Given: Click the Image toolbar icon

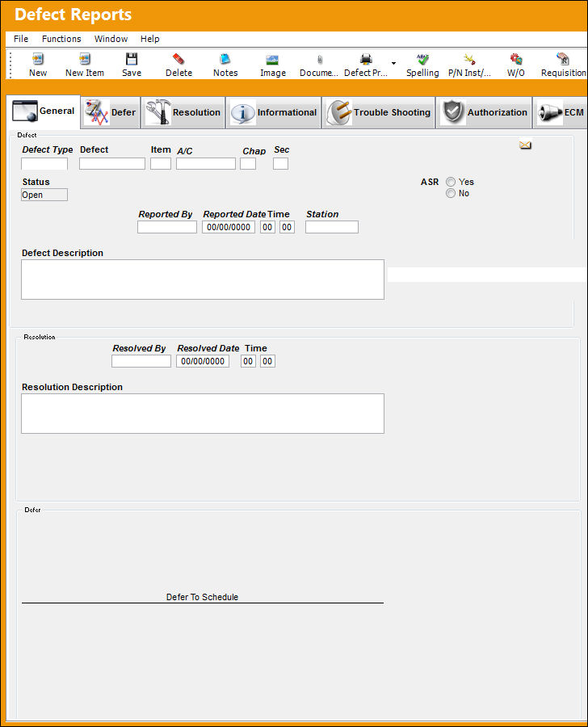Looking at the screenshot, I should tap(272, 59).
